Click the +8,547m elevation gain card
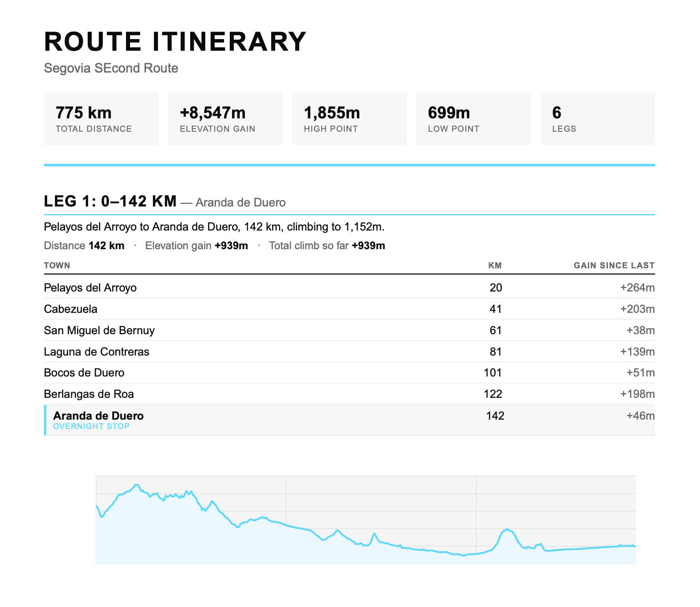This screenshot has height=607, width=700. pyautogui.click(x=225, y=118)
